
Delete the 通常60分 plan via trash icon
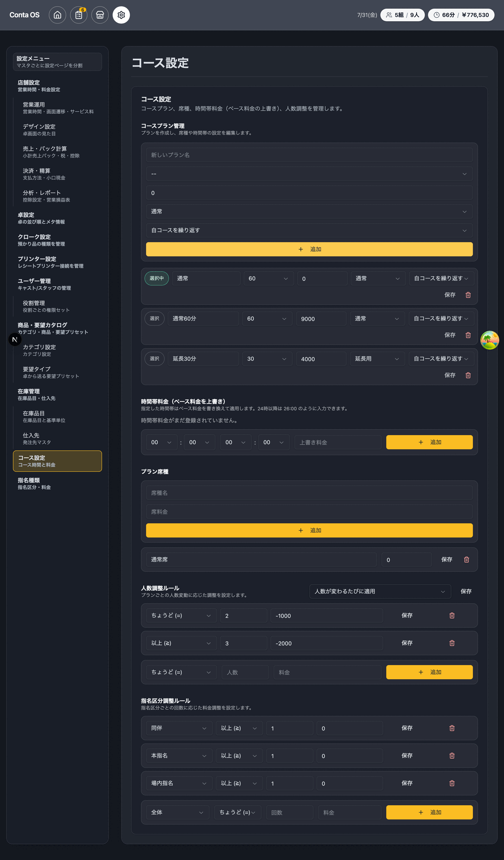click(468, 335)
